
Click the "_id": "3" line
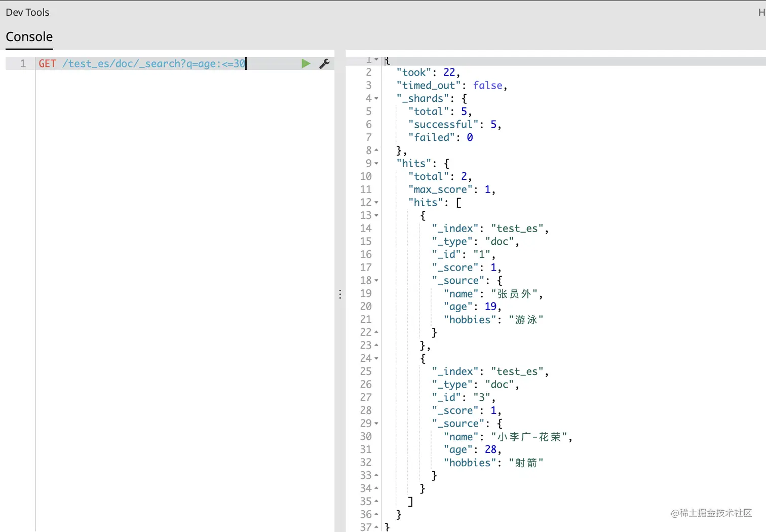[x=464, y=397]
